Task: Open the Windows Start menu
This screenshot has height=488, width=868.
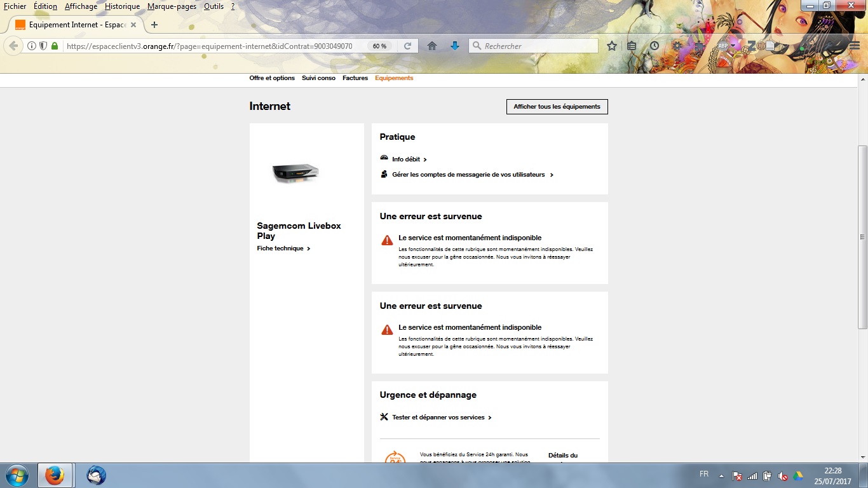Action: coord(17,475)
